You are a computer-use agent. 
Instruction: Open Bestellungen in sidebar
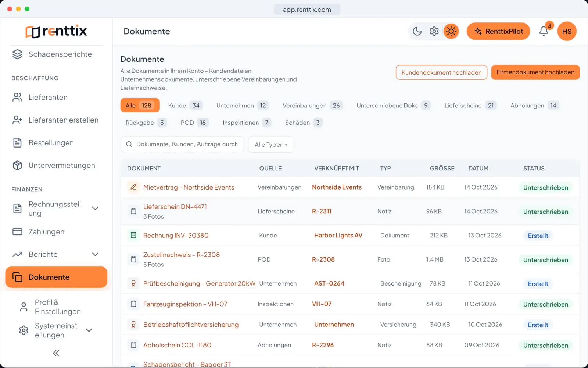56,143
